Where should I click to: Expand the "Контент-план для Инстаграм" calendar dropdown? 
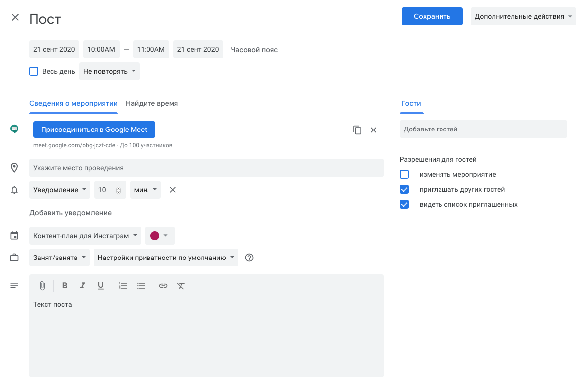tap(85, 236)
